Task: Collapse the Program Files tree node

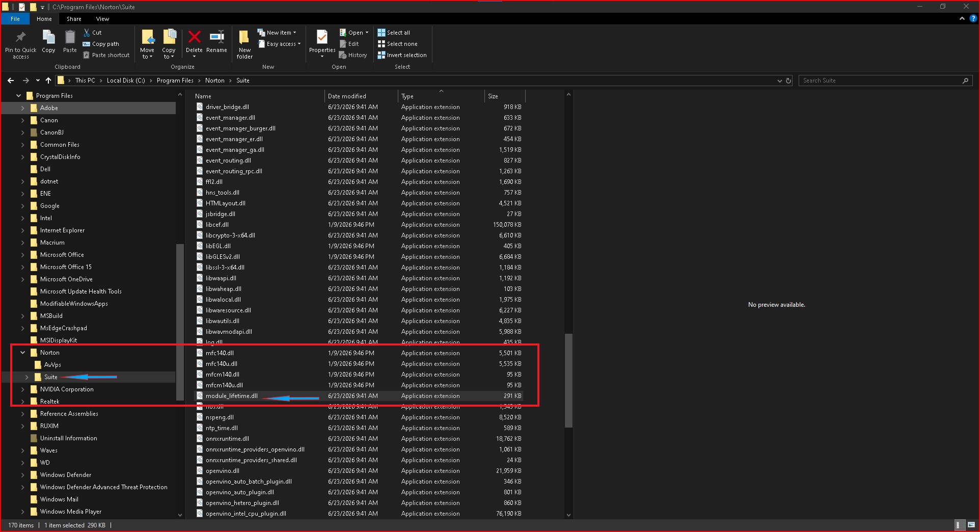Action: (x=18, y=96)
